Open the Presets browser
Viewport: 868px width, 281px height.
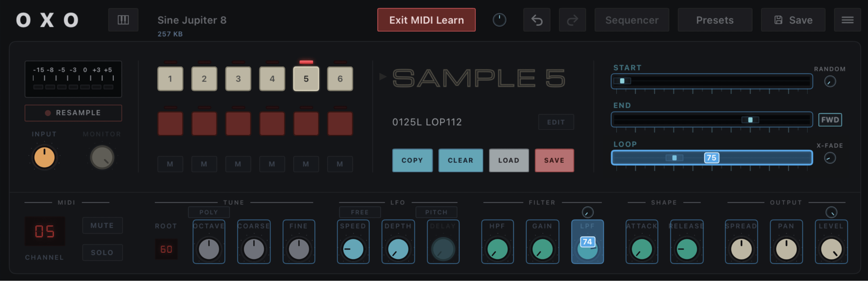(x=715, y=20)
